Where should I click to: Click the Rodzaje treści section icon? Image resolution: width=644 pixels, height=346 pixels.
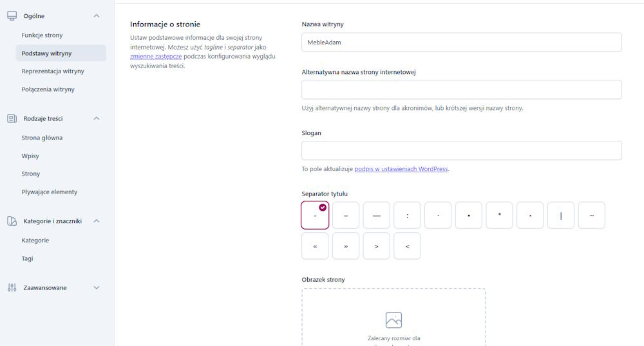click(x=12, y=118)
